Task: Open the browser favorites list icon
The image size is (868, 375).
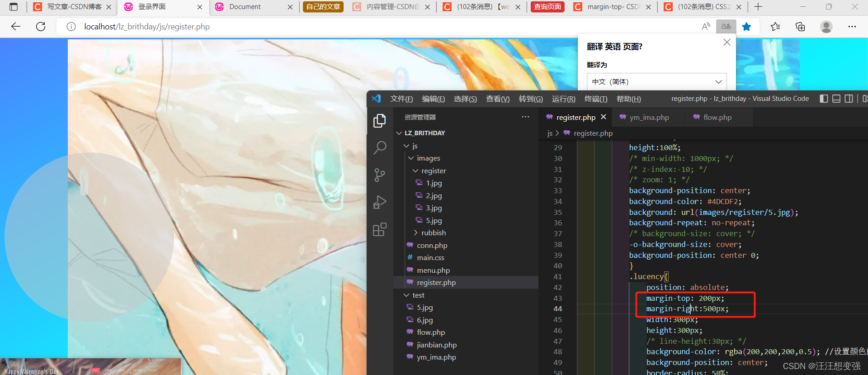Action: pos(775,27)
